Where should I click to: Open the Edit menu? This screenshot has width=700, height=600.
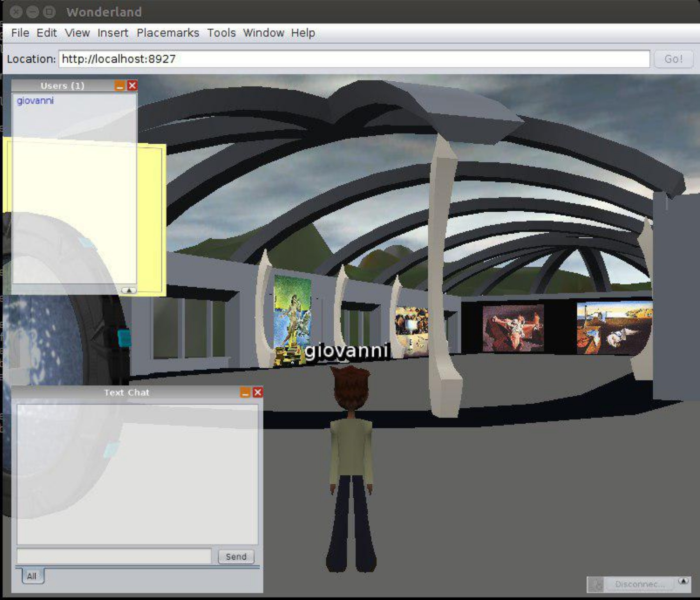[x=46, y=33]
